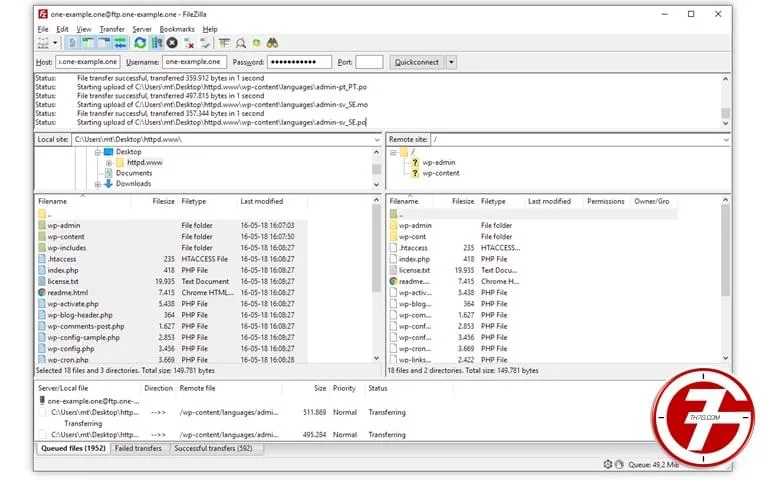Select server entry icon in queue
This screenshot has width=768, height=480.
tap(42, 401)
